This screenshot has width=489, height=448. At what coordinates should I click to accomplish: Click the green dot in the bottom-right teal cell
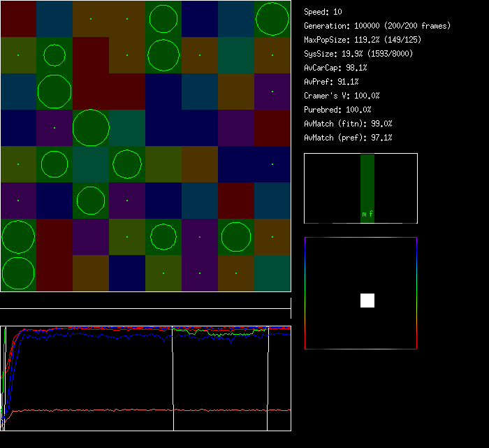pos(272,273)
